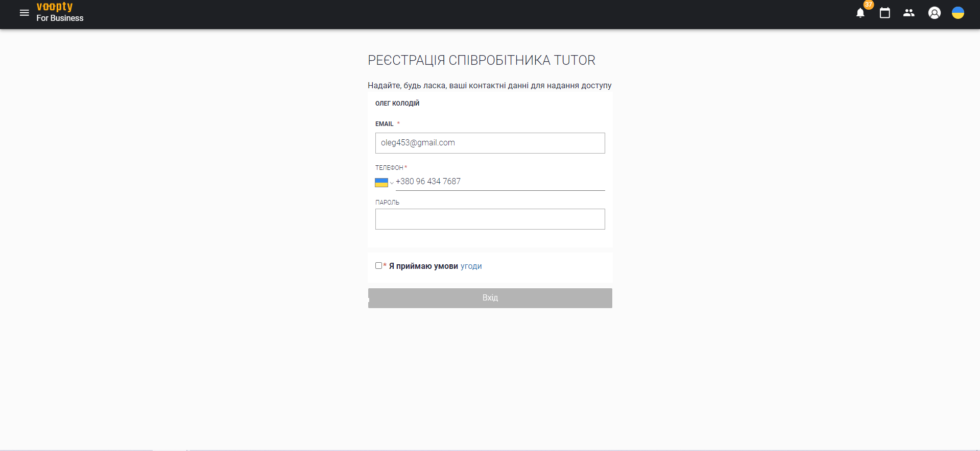Image resolution: width=980 pixels, height=451 pixels.
Task: Check the terms agreement checkbox
Action: [378, 266]
